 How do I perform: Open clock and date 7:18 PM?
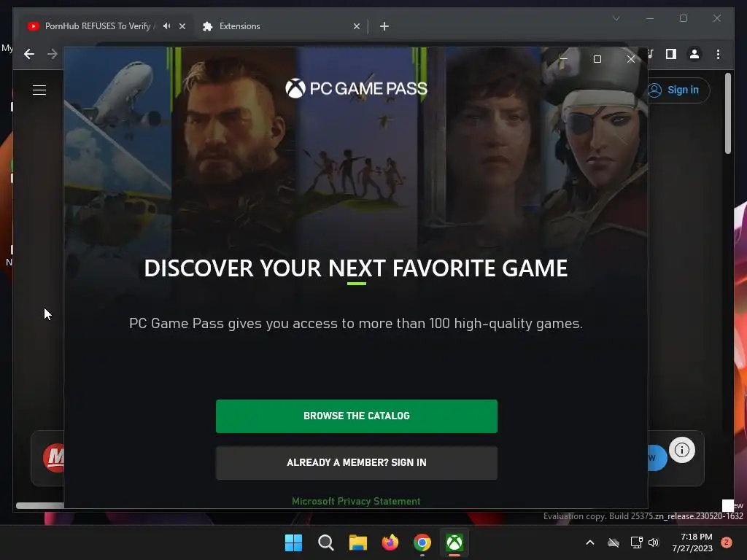coord(692,542)
